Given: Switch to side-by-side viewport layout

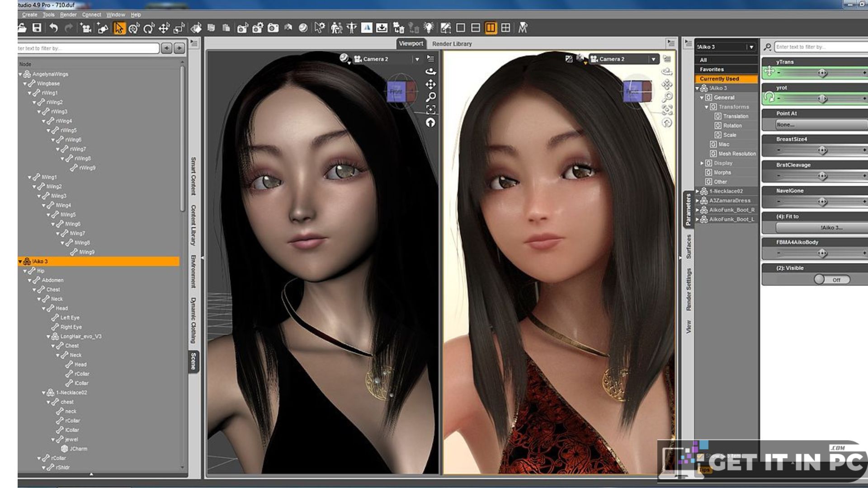Looking at the screenshot, I should click(491, 28).
